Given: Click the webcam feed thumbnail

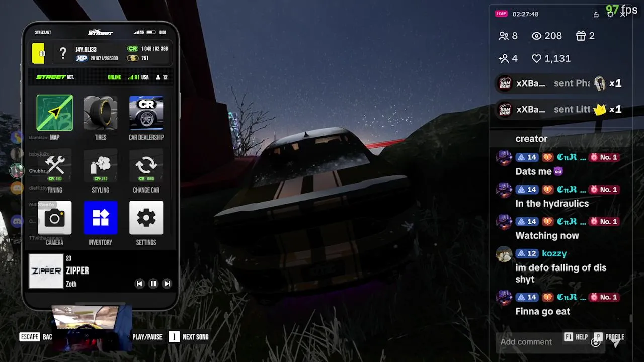Looking at the screenshot, I should click(x=93, y=327).
